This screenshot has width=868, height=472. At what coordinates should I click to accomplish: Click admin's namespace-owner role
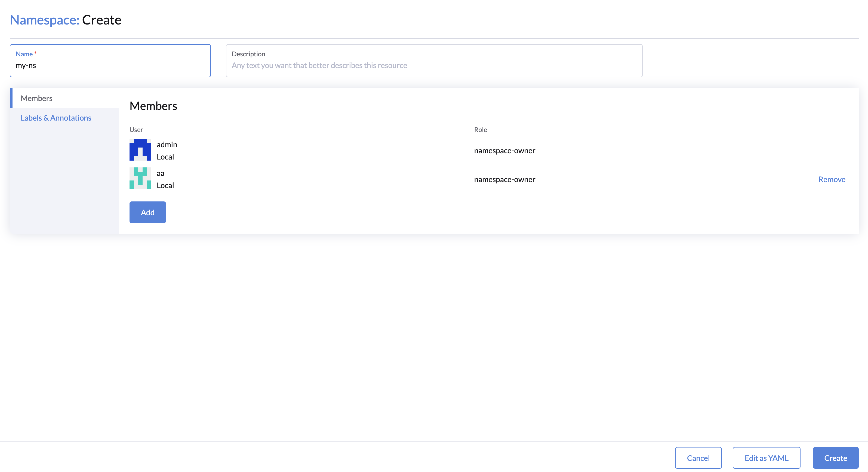pyautogui.click(x=504, y=151)
